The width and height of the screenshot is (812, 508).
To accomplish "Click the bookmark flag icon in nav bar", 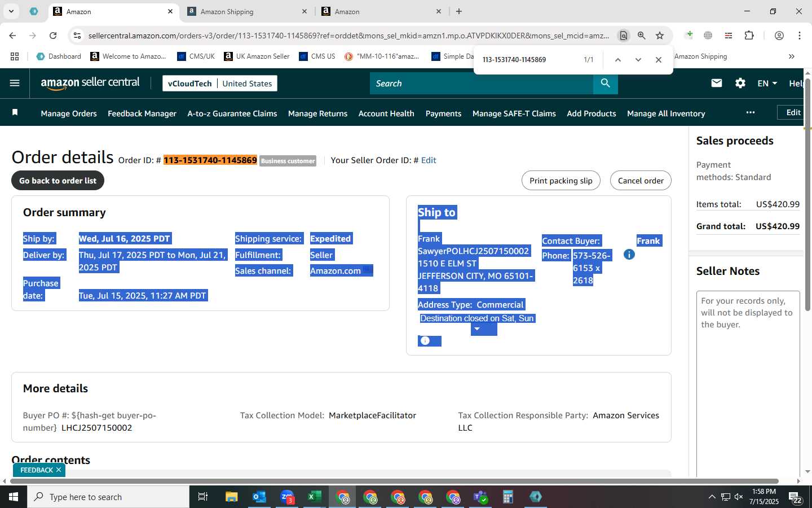I will (x=15, y=113).
